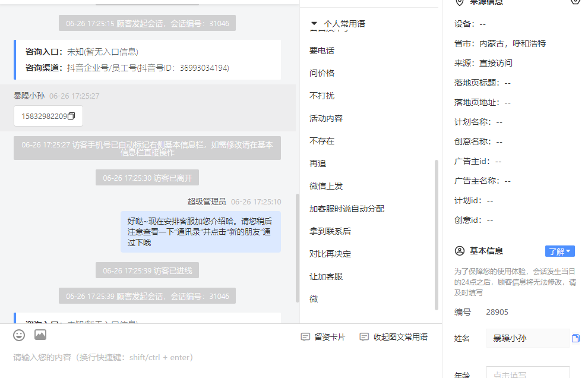
Task: Click the 来源 直接访问 entry
Action: click(483, 63)
